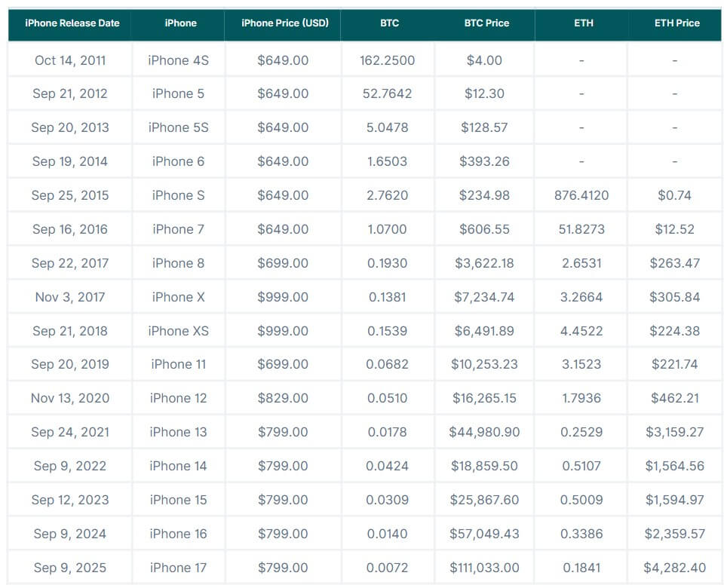This screenshot has height=588, width=727.
Task: Click the iPhone column header
Action: 179,23
